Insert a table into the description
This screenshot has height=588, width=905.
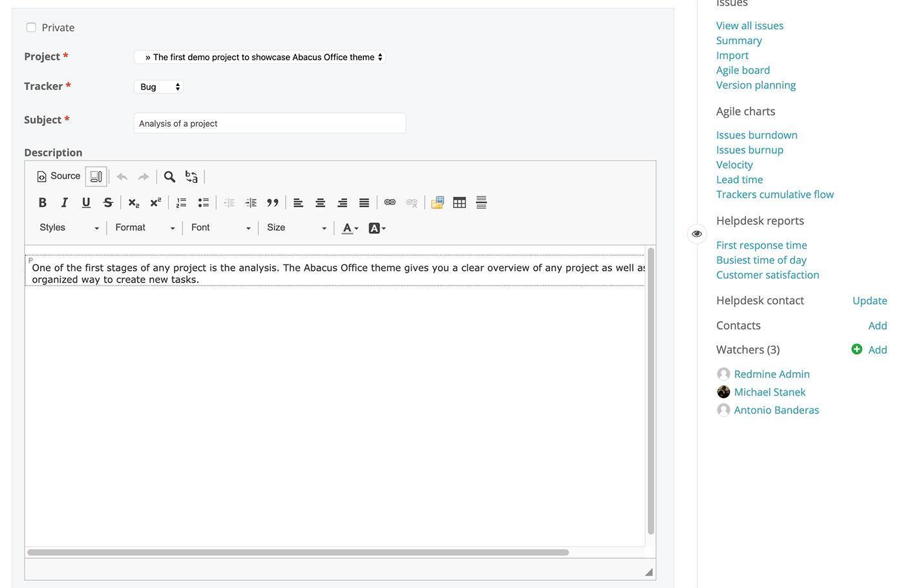coord(460,203)
